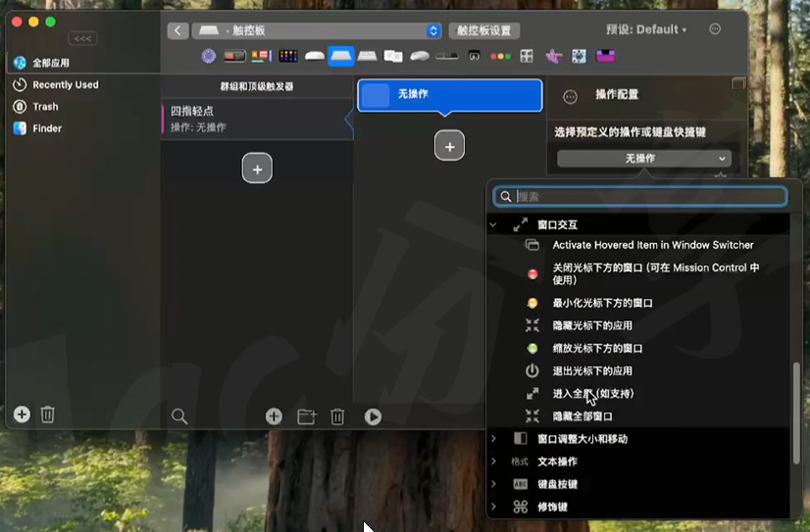Select the purple Notch Bar trigger icon
This screenshot has height=532, width=810.
point(605,56)
